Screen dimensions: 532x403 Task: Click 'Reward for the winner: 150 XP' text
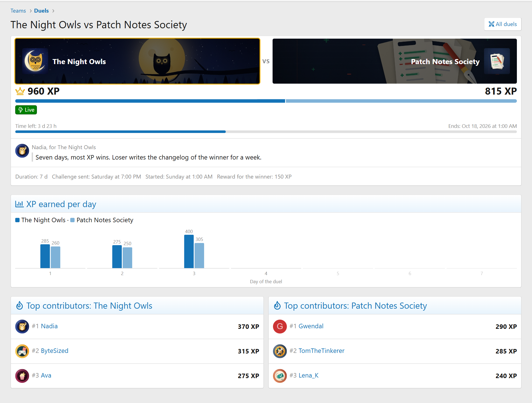pos(254,177)
